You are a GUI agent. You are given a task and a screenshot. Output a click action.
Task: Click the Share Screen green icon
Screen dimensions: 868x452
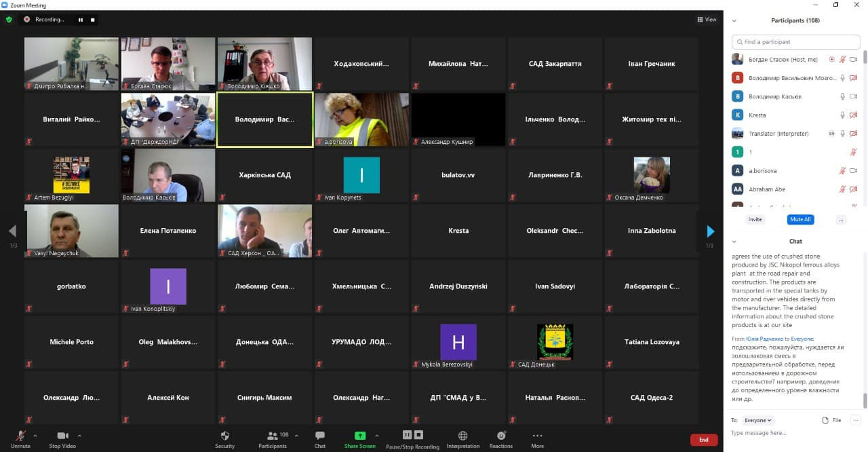coord(359,436)
